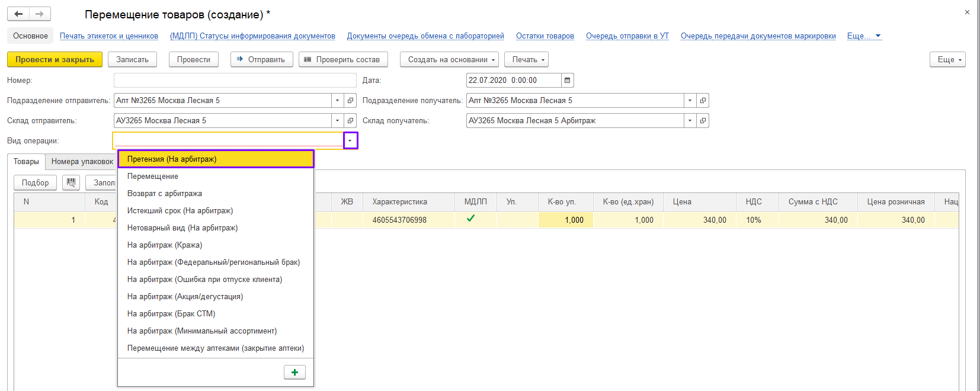Select Претензия (На арбитраж) option
This screenshot has height=391, width=980.
coord(216,159)
